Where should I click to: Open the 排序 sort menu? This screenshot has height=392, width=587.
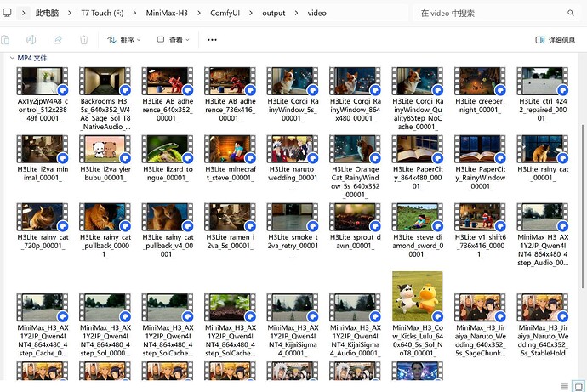pyautogui.click(x=124, y=40)
